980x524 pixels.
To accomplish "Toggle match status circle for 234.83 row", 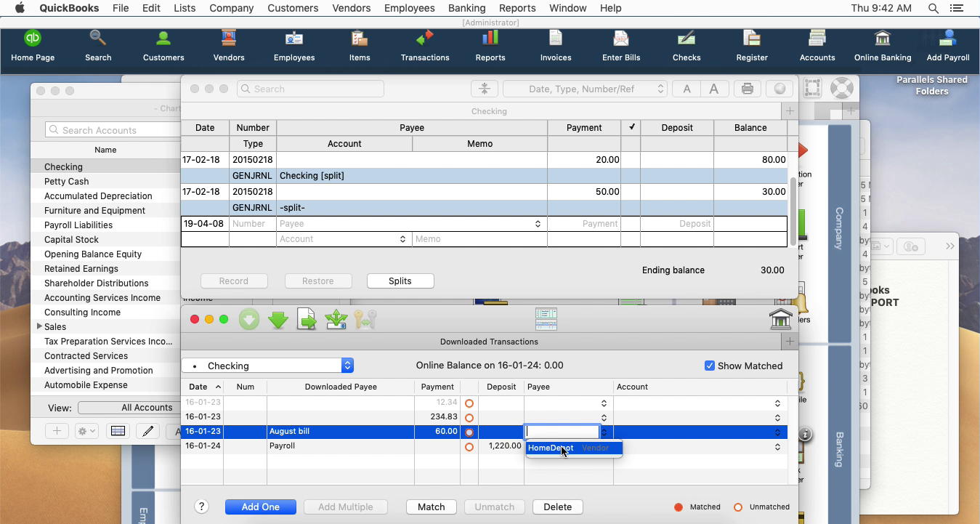I will (x=469, y=418).
